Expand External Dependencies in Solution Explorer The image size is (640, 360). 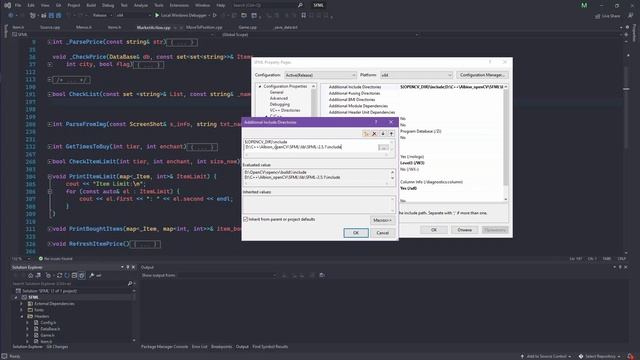[22, 304]
